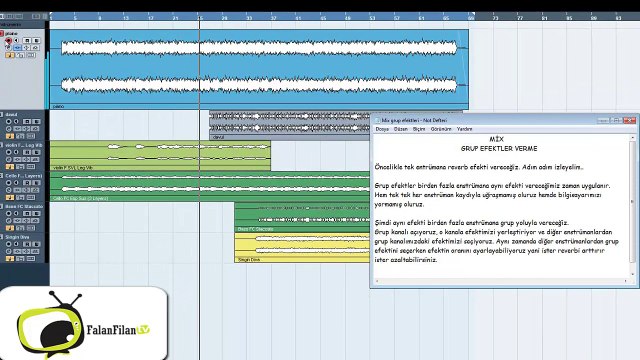Select the light green violin clip
Image resolution: width=640 pixels, height=360 pixels.
coord(160,156)
